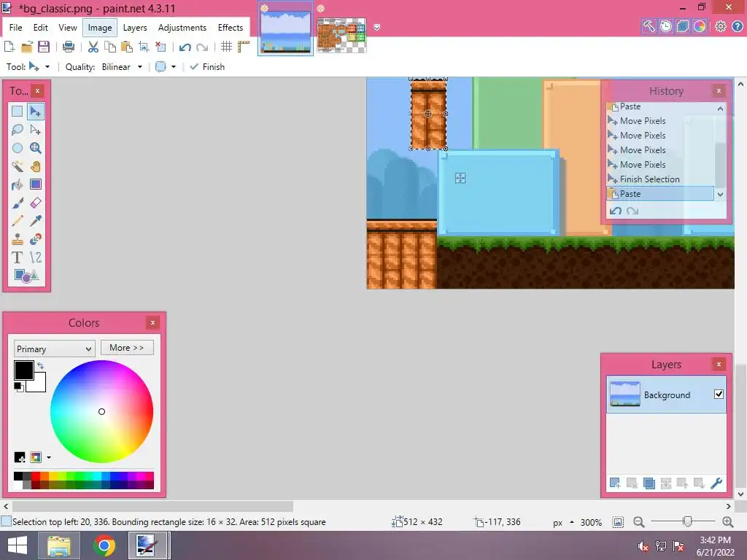This screenshot has height=560, width=747.
Task: Click the Print toolbar icon
Action: (69, 47)
